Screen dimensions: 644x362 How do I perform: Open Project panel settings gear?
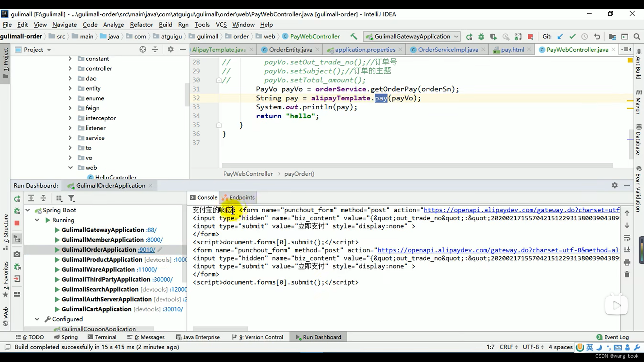(x=171, y=50)
